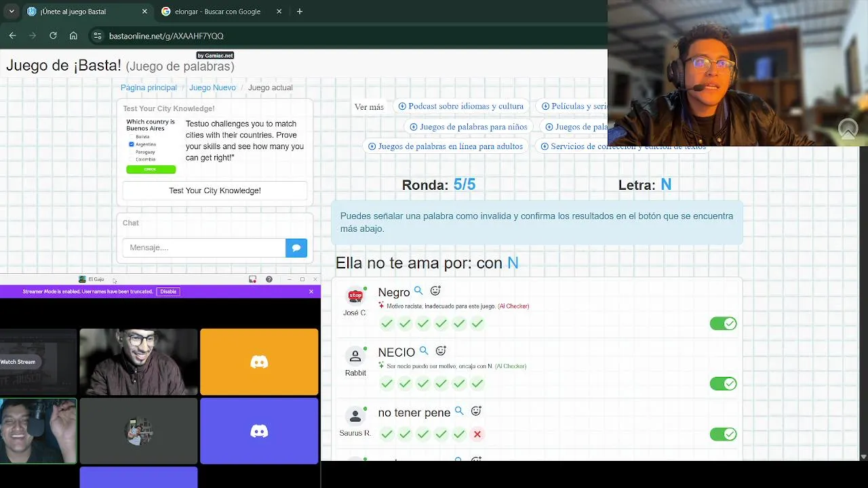868x488 pixels.
Task: Look up NECIO with its magnifier icon
Action: pos(424,351)
